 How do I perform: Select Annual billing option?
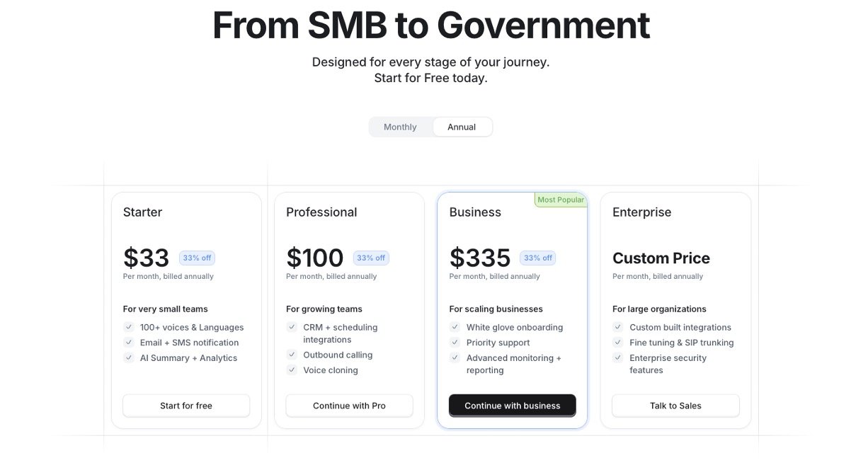pos(462,127)
